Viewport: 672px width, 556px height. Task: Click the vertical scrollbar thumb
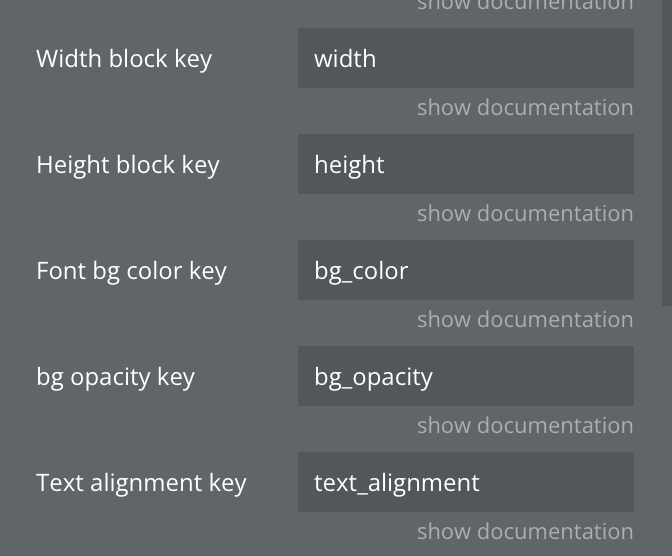[x=667, y=150]
